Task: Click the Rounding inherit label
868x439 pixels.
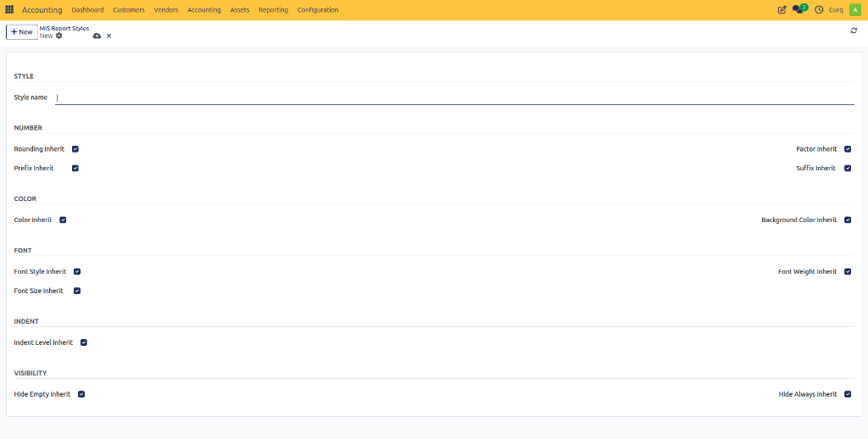Action: pyautogui.click(x=39, y=149)
